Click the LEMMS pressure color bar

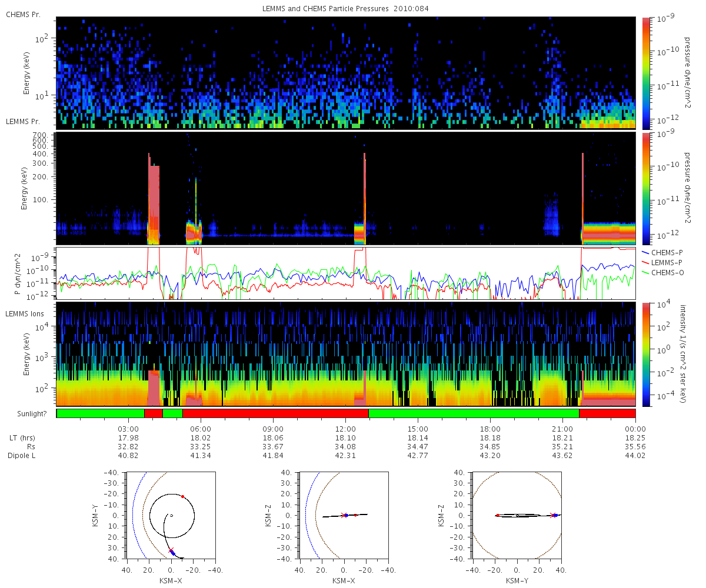(646, 188)
